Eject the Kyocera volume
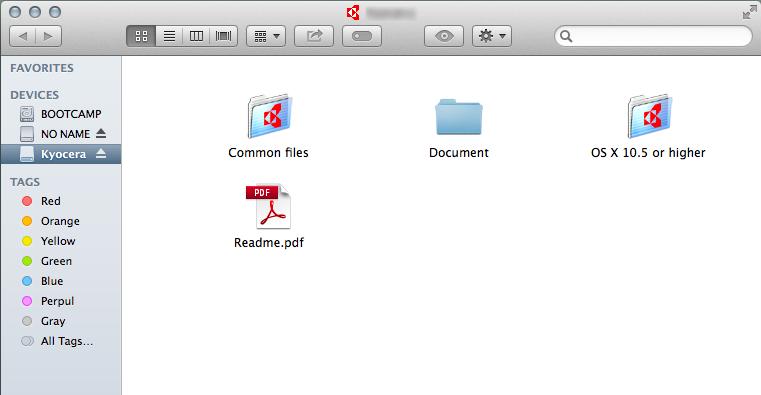Screen dimensions: 761x395 coord(101,153)
